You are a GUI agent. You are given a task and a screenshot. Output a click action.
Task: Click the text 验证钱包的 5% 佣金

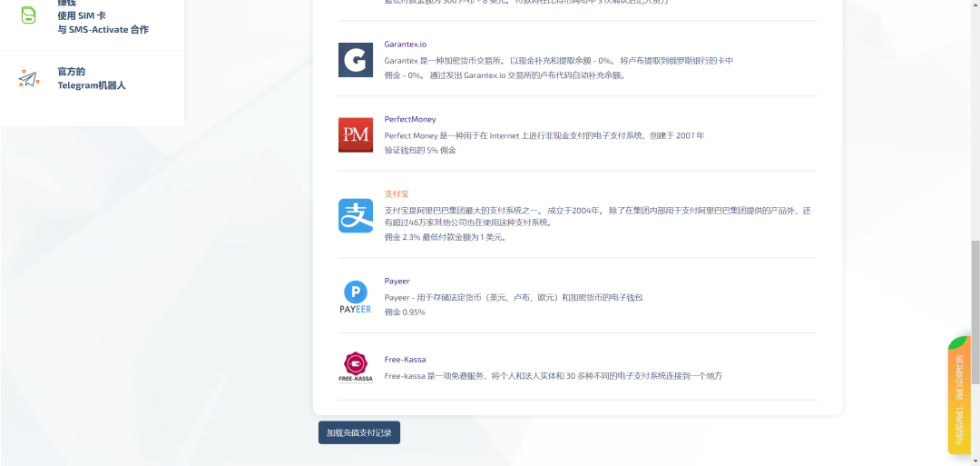click(421, 150)
